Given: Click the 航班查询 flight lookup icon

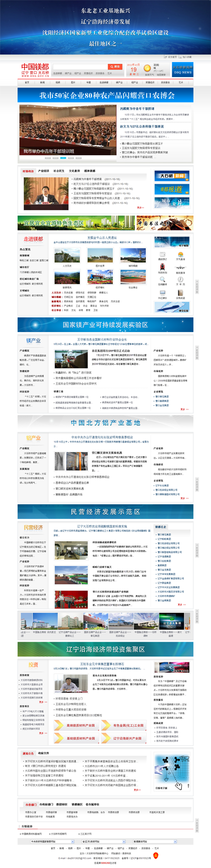Looking at the screenshot, I should [181, 268].
